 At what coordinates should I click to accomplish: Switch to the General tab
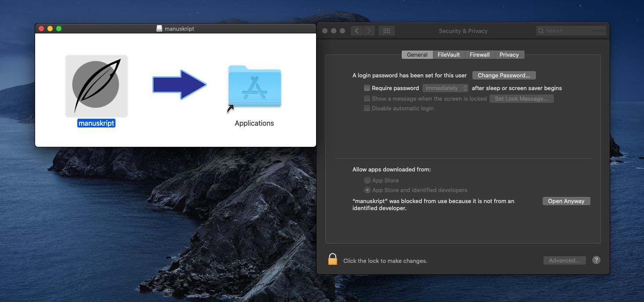tap(417, 55)
